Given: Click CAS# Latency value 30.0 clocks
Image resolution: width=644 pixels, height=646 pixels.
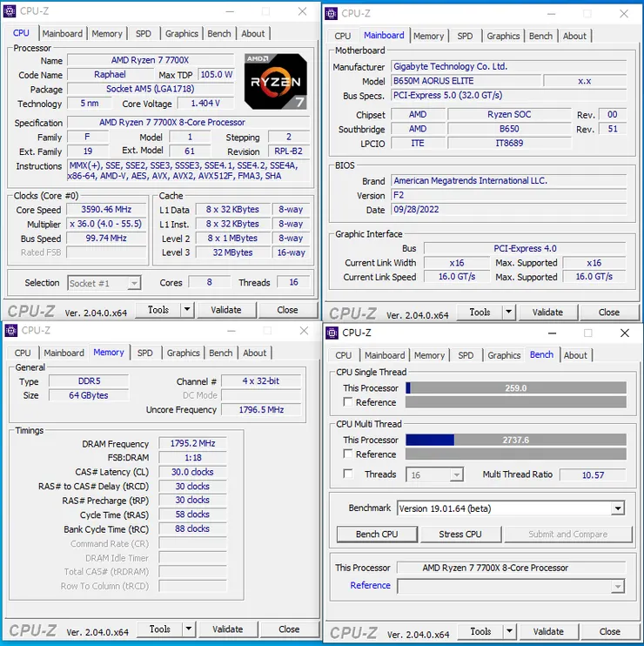Looking at the screenshot, I should point(192,472).
